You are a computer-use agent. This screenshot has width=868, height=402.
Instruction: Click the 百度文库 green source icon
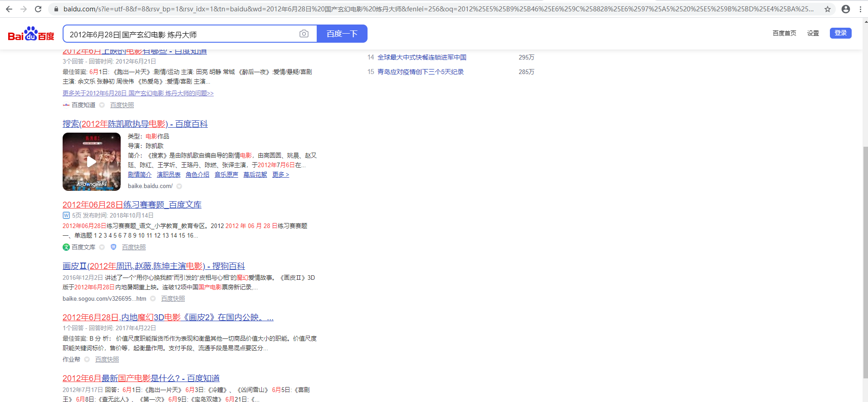[x=66, y=247]
